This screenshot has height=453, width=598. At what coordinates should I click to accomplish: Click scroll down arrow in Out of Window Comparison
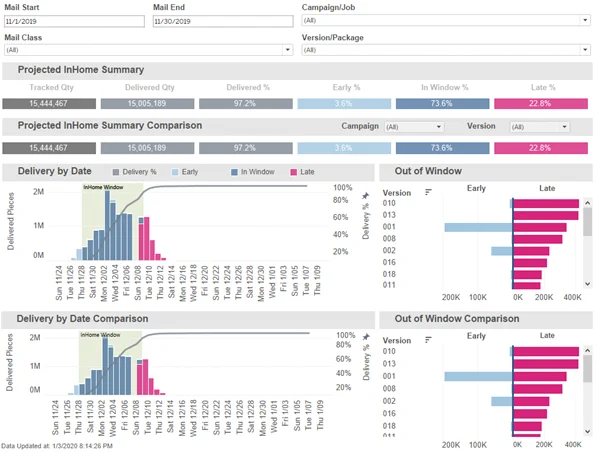[x=588, y=432]
